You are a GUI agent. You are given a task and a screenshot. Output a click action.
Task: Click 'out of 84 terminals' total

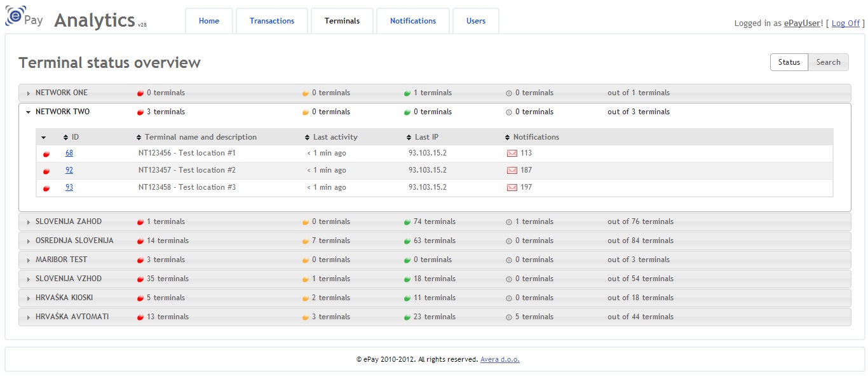tap(641, 241)
